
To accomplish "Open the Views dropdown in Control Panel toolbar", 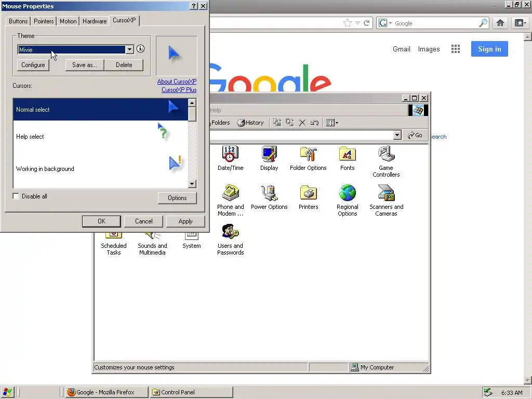I will (x=332, y=123).
